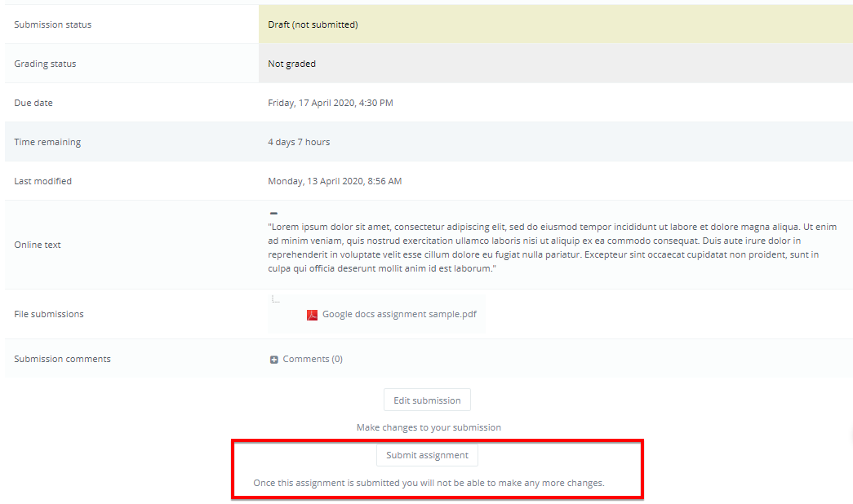Click the 4 days 7 hours value
This screenshot has width=853, height=504.
point(299,142)
